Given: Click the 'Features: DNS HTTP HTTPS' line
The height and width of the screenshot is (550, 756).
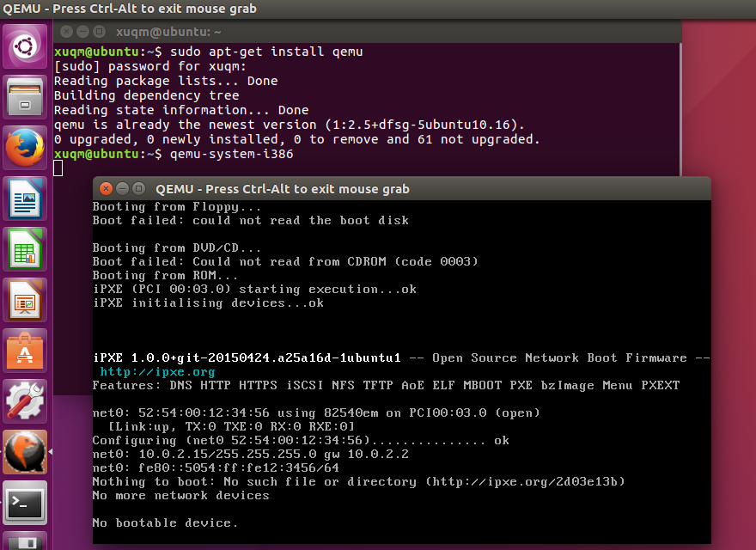Looking at the screenshot, I should point(387,386).
